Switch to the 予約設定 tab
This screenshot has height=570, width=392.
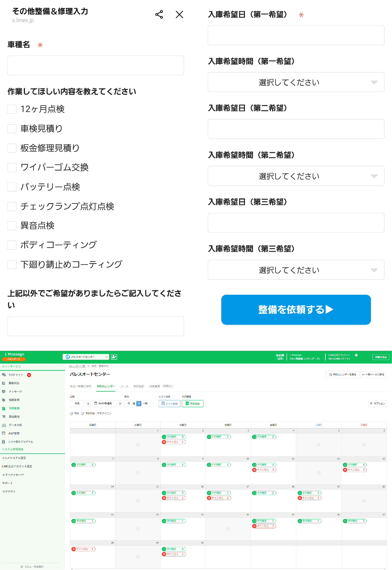pos(139,386)
